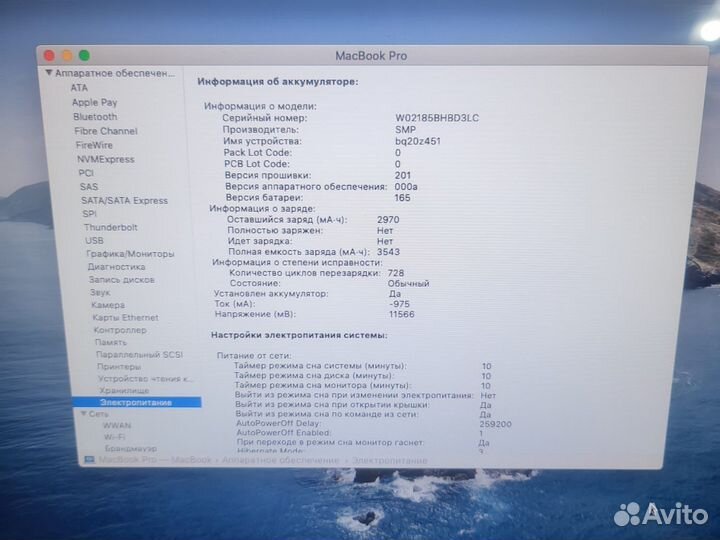720x540 pixels.
Task: Click Настройки электропитания системы heading
Action: pos(299,335)
